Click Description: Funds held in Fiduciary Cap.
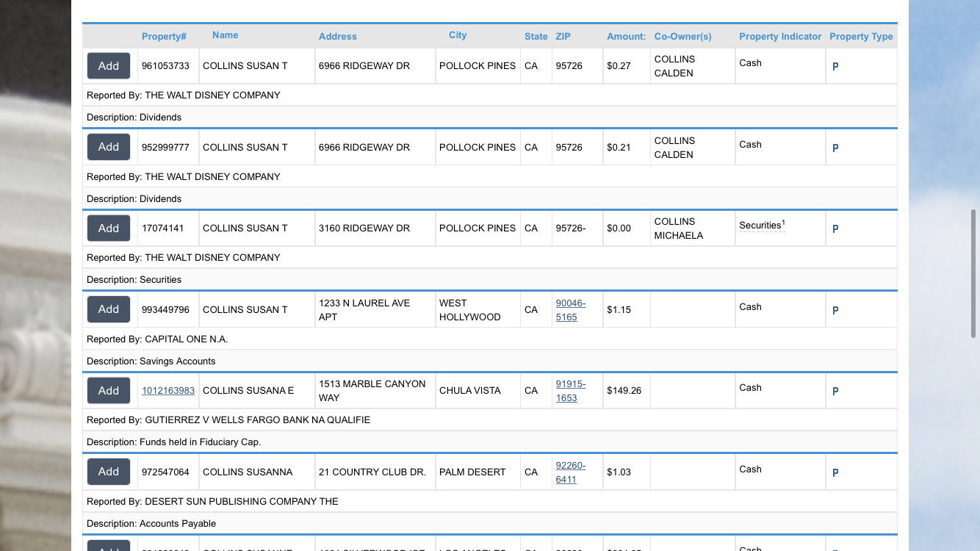 coord(174,442)
